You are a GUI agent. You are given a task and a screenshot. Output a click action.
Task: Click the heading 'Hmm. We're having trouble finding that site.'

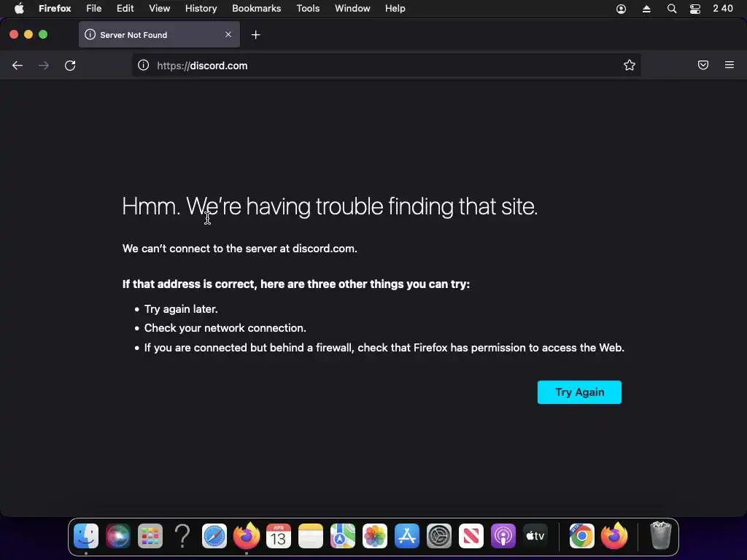pos(330,206)
